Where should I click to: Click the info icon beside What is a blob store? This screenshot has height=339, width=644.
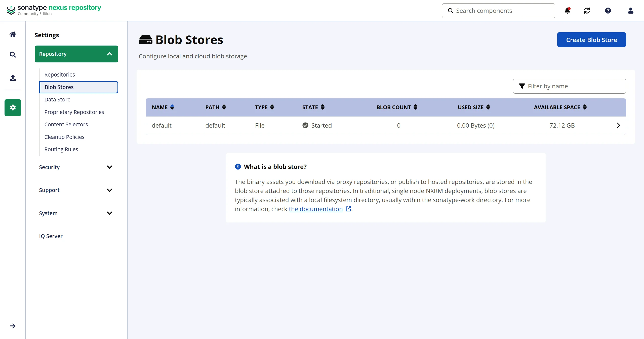point(238,167)
